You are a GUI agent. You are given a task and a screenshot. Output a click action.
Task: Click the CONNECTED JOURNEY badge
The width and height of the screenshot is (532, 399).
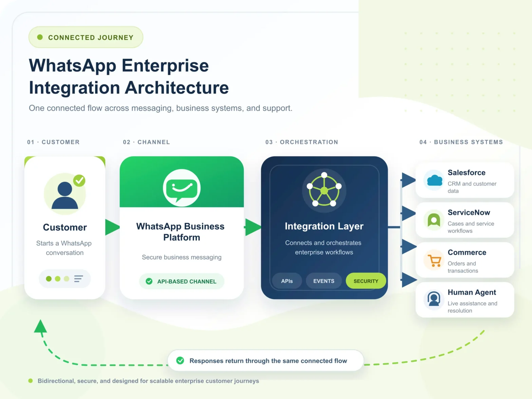tap(86, 37)
